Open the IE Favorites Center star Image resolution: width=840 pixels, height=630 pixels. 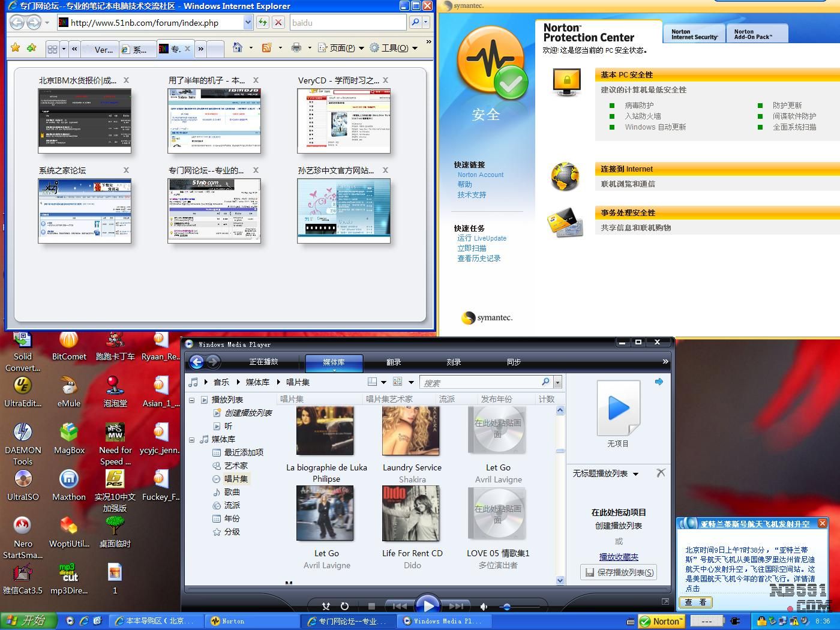click(16, 48)
